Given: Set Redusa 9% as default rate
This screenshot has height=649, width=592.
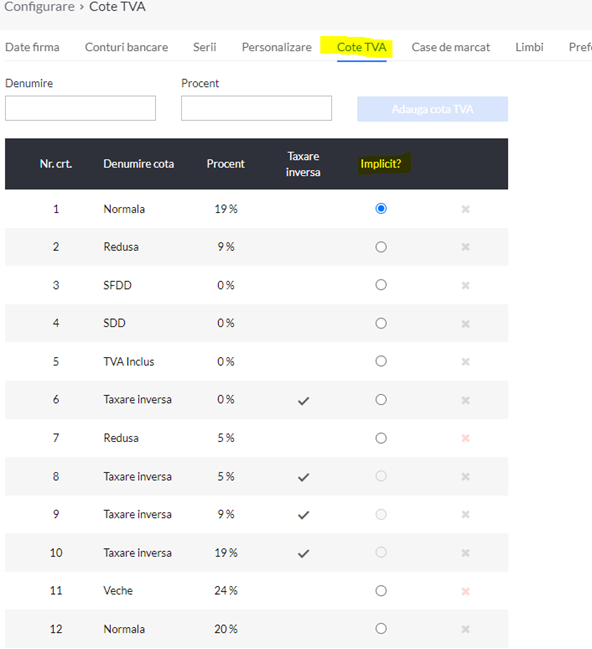Looking at the screenshot, I should click(x=381, y=247).
